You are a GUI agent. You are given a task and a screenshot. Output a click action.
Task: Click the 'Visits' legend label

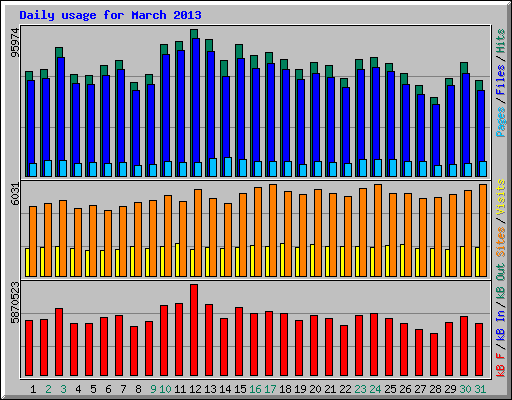click(x=501, y=198)
